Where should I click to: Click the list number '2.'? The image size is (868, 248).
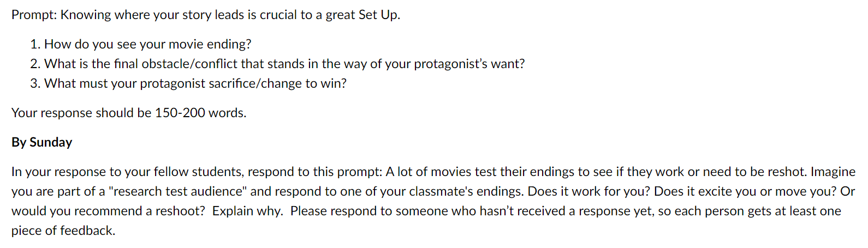(x=35, y=64)
